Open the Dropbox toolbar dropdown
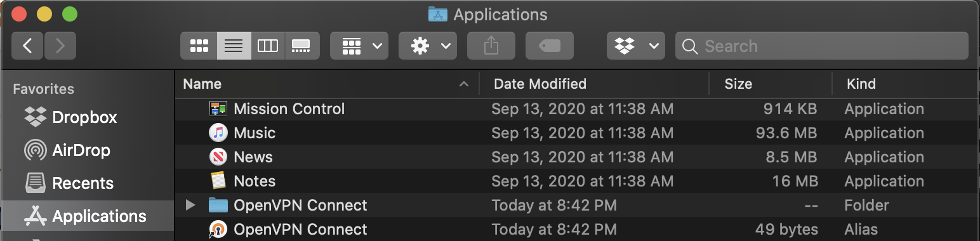This screenshot has height=241, width=980. coord(636,46)
